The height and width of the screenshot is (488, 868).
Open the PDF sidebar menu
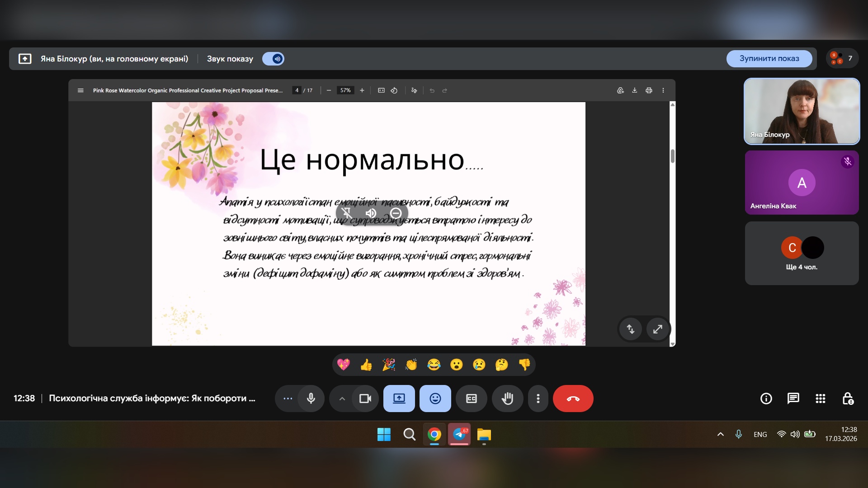(80, 90)
